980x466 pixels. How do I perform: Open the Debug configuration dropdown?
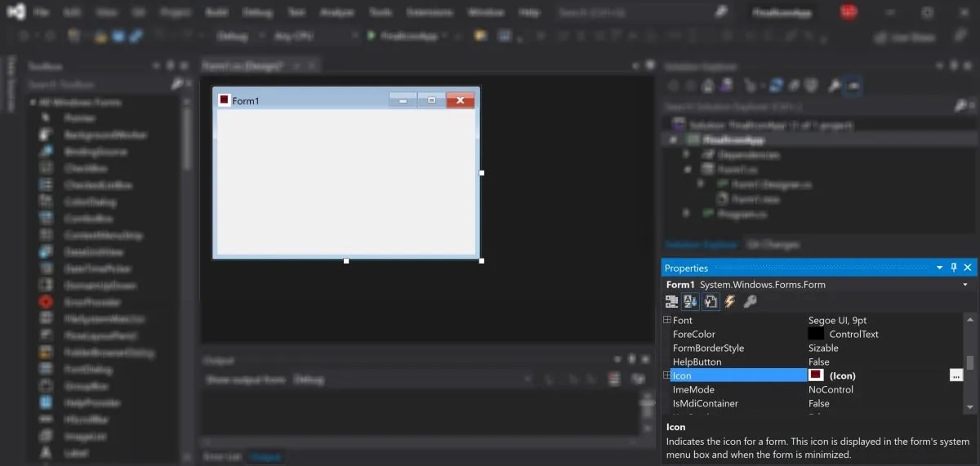click(x=243, y=36)
